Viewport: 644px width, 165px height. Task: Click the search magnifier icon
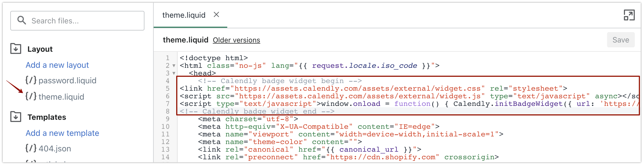pos(21,20)
